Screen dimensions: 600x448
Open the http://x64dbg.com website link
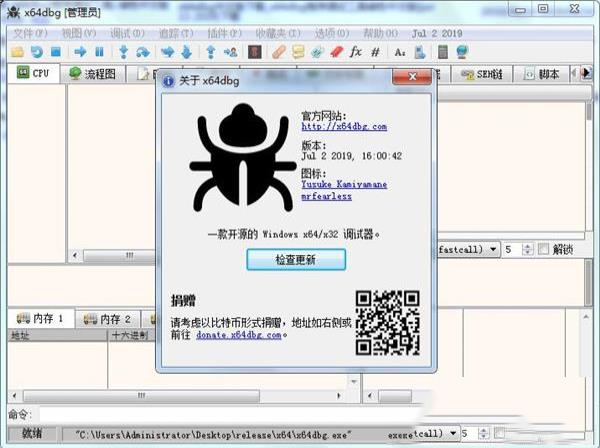point(344,126)
